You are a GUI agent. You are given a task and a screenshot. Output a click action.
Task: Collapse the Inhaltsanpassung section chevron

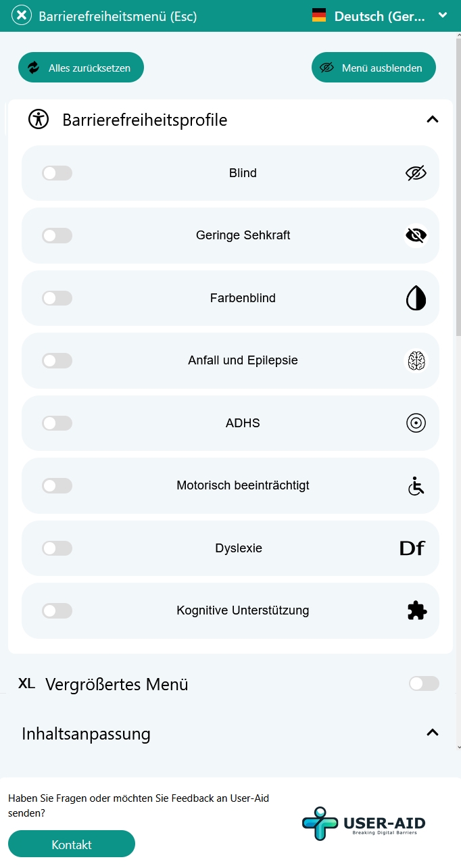433,732
